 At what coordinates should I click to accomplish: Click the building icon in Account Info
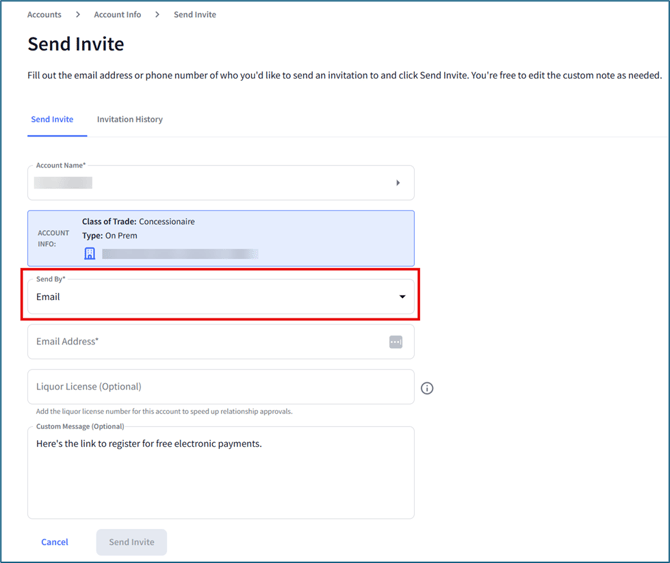click(89, 254)
